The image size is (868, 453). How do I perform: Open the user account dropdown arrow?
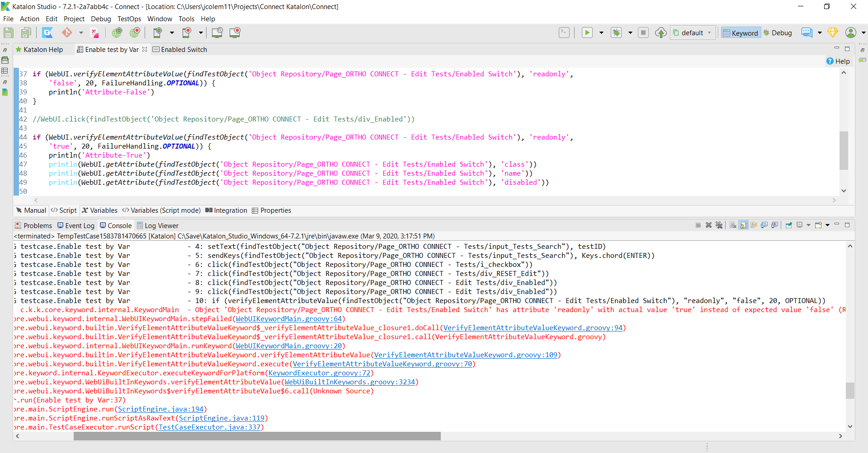click(x=863, y=33)
